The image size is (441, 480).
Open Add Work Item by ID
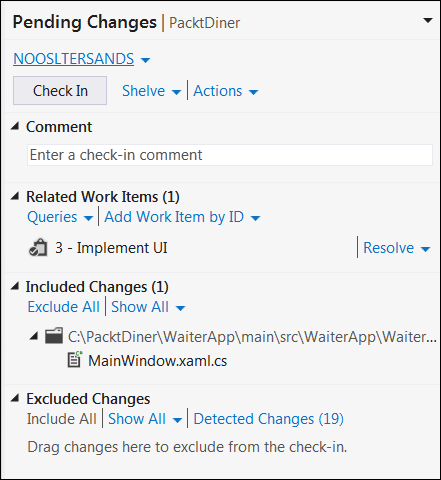182,217
